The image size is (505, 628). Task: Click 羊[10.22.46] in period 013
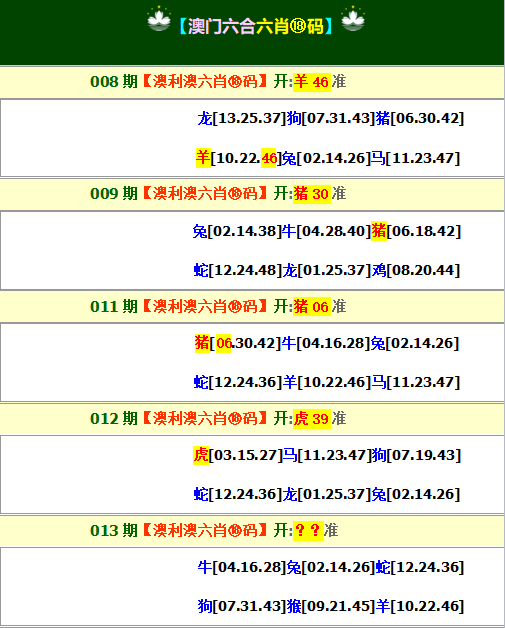point(420,606)
